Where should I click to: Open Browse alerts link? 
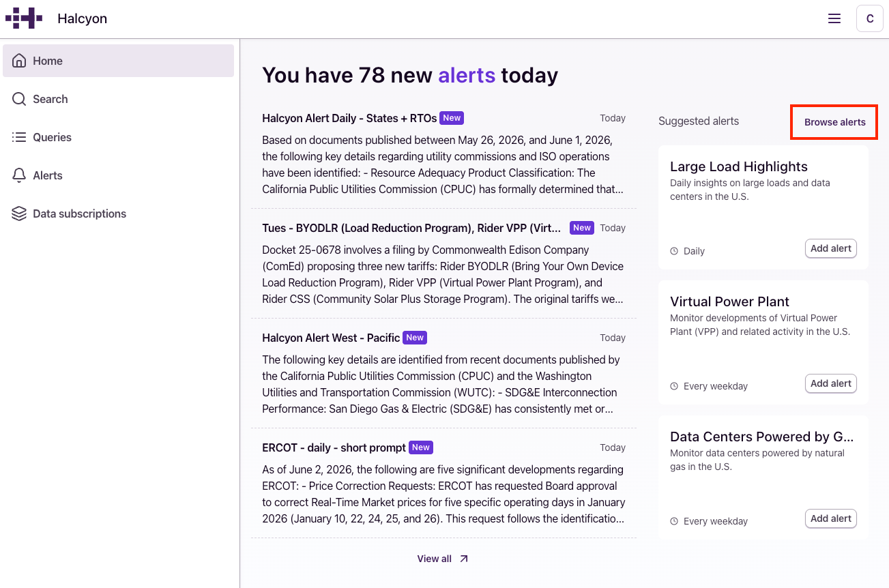pyautogui.click(x=834, y=122)
